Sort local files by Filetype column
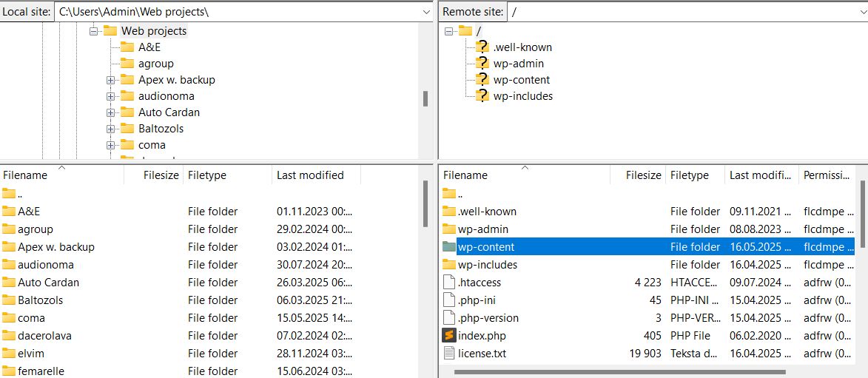 pos(227,175)
